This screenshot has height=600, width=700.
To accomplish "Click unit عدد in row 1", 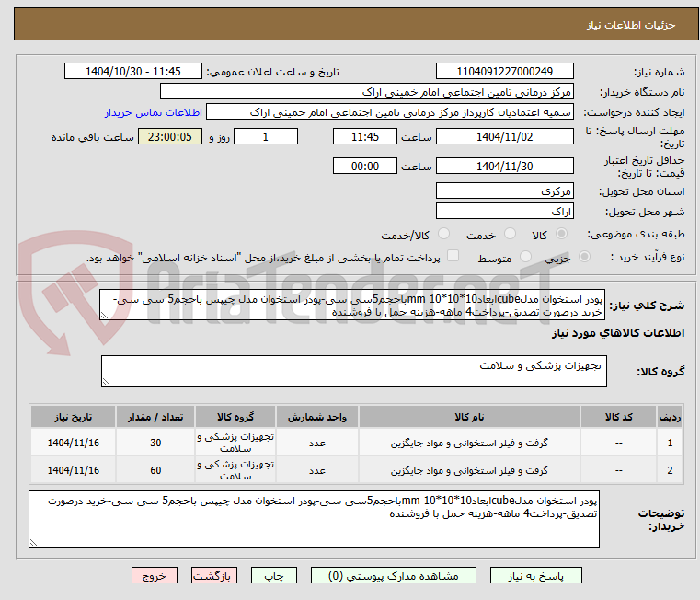I will (317, 443).
